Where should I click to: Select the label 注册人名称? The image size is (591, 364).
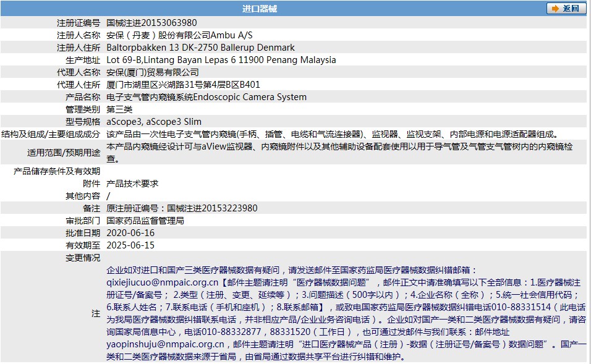(79, 35)
